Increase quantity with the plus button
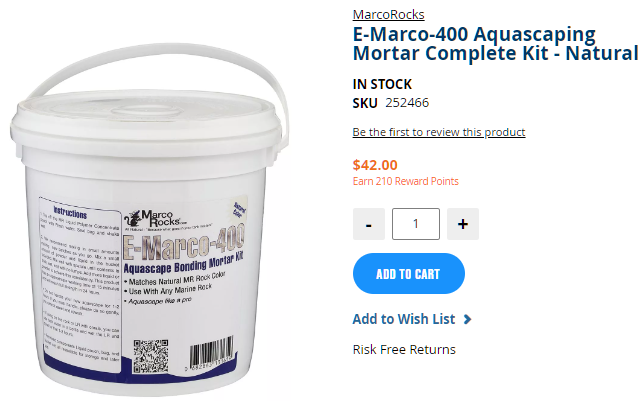 coord(462,224)
